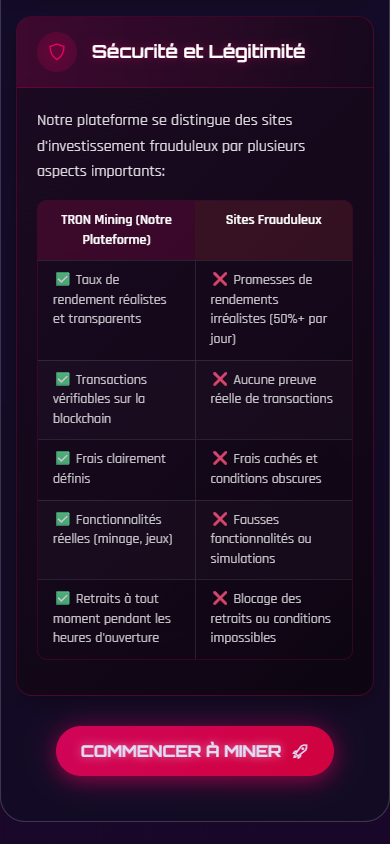Screen dimensions: 390x844
Task: Click the green checkmark beside Retraits à tout moment
Action: click(63, 598)
